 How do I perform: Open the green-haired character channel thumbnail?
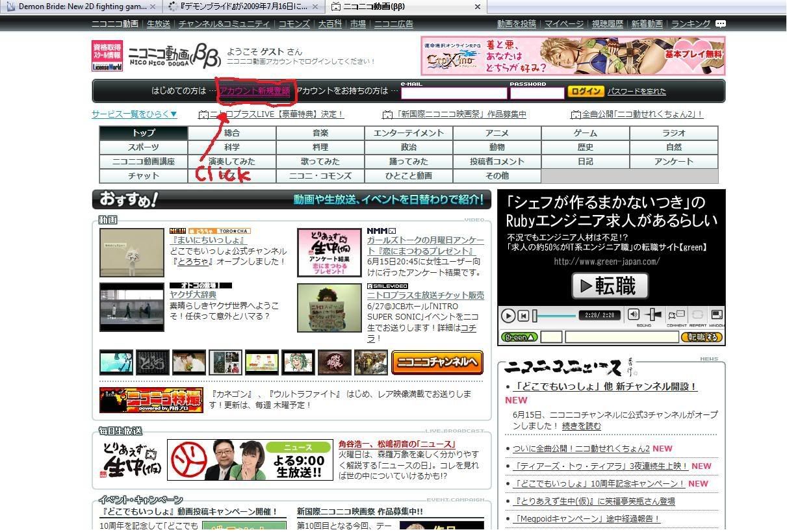coord(298,362)
